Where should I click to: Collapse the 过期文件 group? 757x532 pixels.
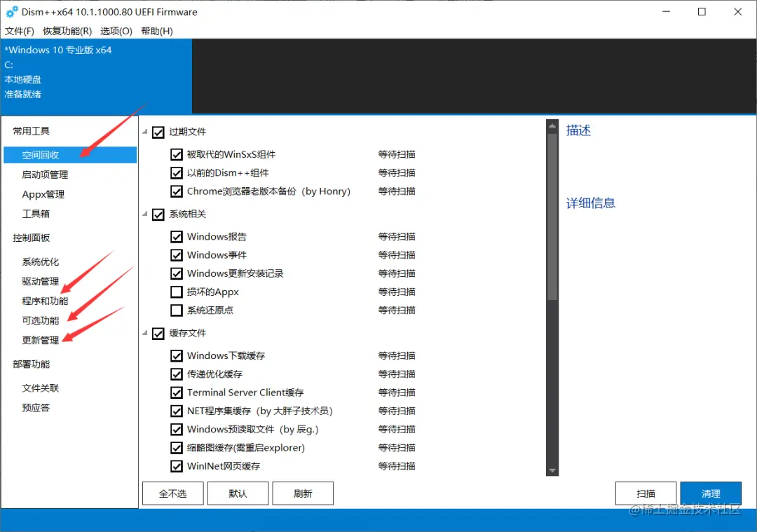[x=145, y=132]
